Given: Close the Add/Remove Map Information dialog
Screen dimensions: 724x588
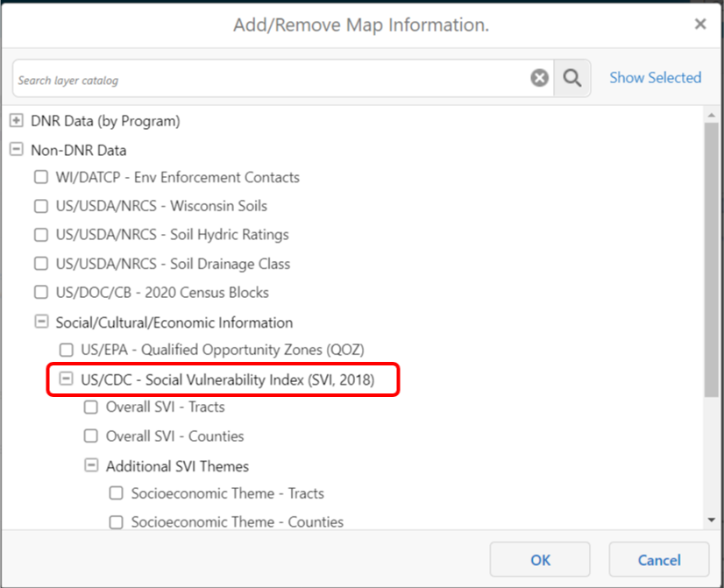Looking at the screenshot, I should tap(700, 24).
